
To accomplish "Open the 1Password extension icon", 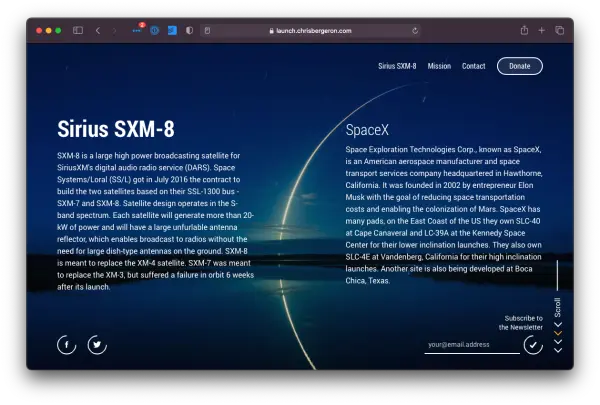I will click(155, 31).
